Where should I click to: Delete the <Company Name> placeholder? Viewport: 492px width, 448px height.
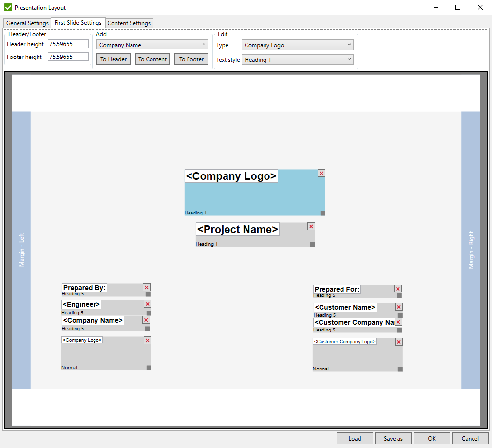(x=146, y=320)
